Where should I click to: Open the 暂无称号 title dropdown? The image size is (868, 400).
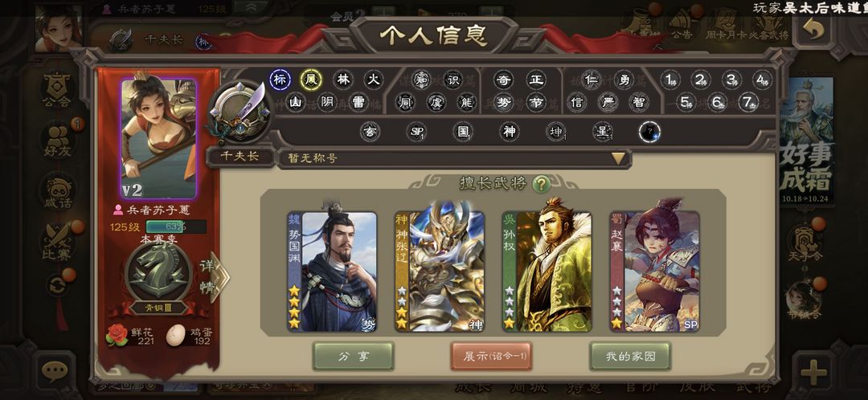click(x=454, y=158)
